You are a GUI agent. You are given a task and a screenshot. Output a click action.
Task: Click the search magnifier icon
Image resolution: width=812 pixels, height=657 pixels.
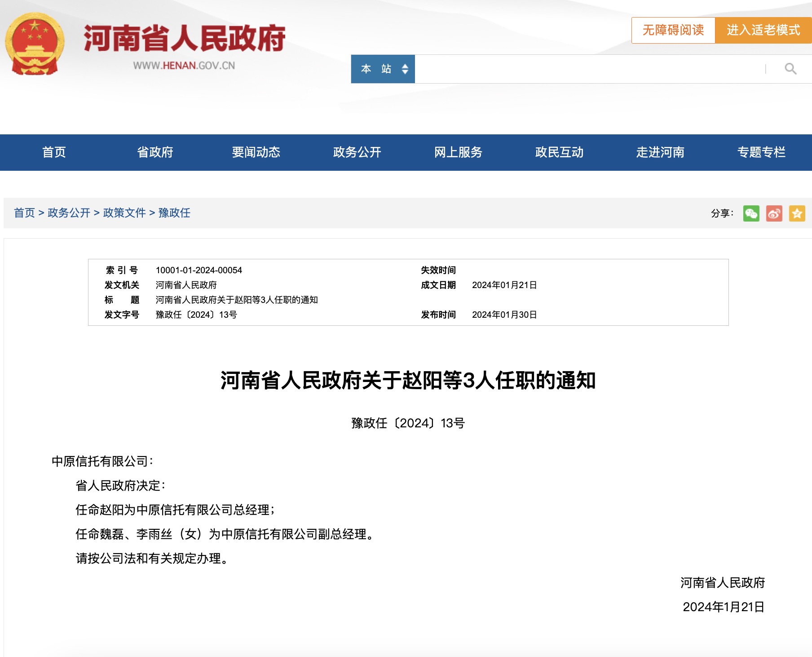[x=790, y=69]
